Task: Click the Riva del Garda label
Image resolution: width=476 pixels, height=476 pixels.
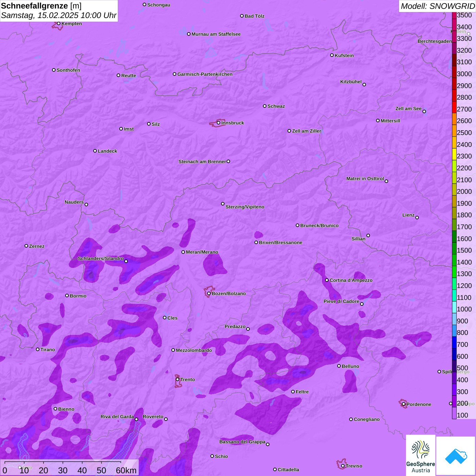Action: pyautogui.click(x=117, y=417)
